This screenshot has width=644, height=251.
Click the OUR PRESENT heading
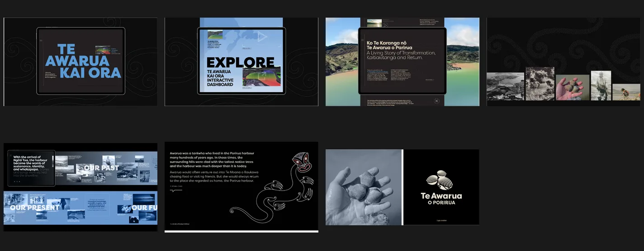pos(35,208)
